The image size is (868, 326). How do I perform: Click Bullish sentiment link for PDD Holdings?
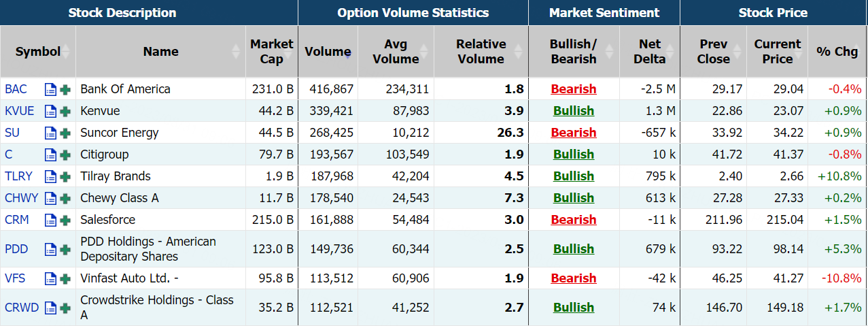pyautogui.click(x=574, y=249)
